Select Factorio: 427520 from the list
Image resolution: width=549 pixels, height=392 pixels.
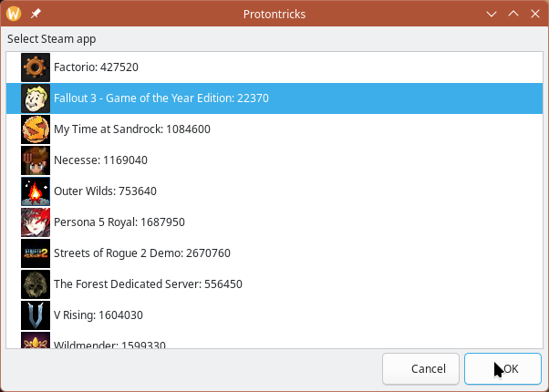click(x=274, y=67)
